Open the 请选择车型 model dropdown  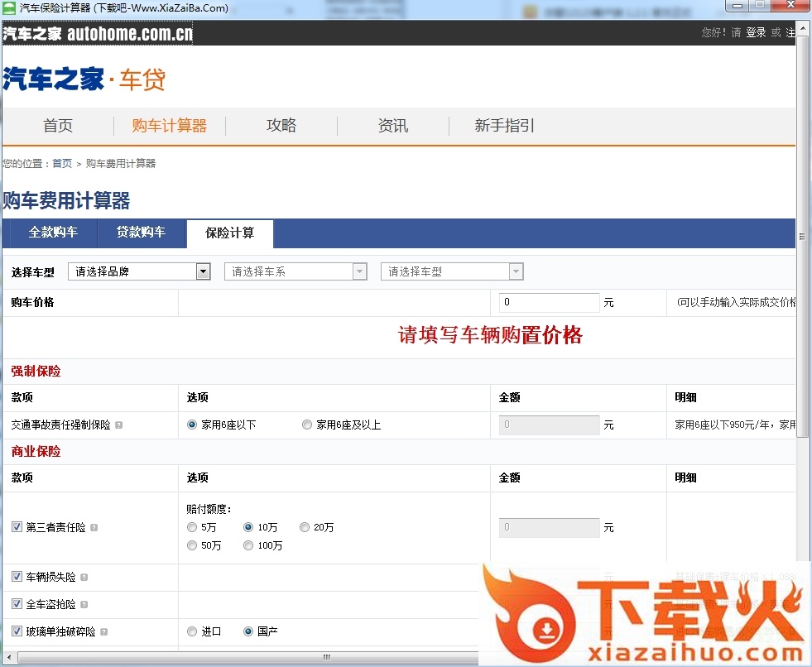tap(452, 271)
